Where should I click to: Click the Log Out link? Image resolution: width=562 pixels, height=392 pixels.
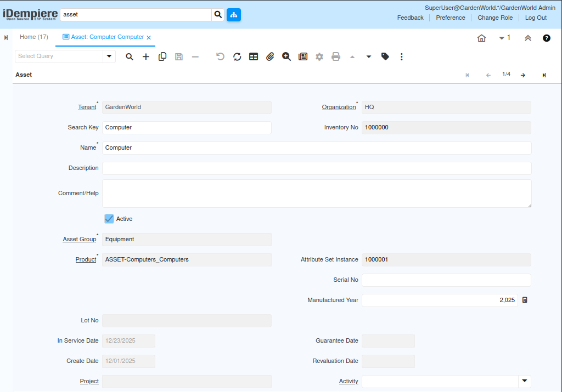pos(536,18)
